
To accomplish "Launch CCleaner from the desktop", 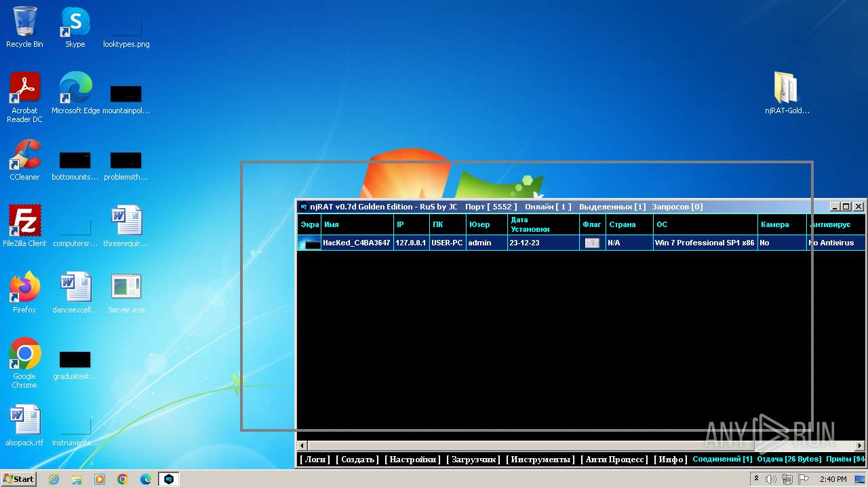I will click(24, 160).
